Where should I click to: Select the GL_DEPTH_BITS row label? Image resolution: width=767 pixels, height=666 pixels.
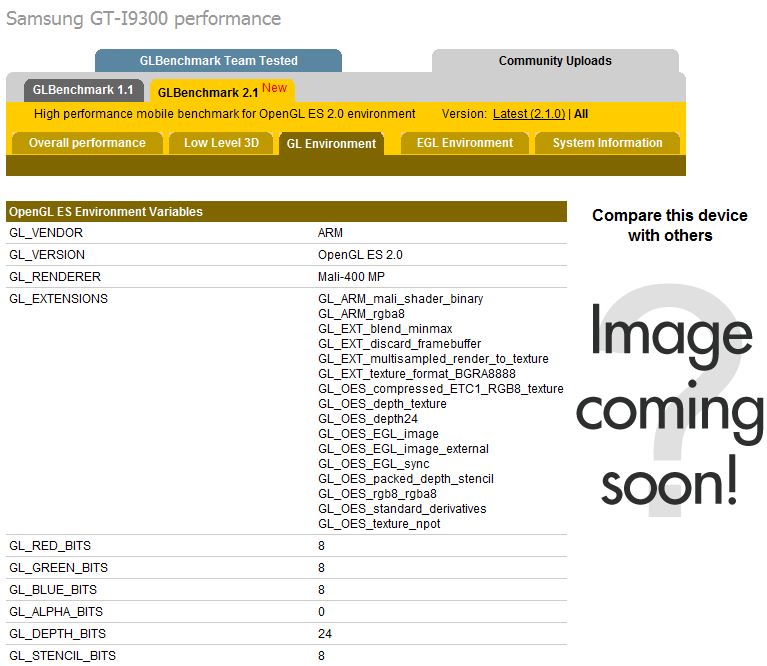click(57, 634)
